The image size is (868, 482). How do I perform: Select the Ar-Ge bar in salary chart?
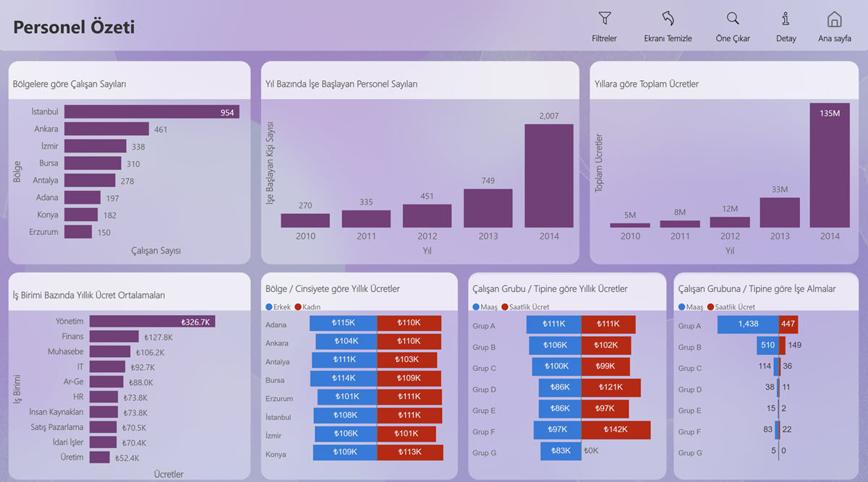(107, 382)
